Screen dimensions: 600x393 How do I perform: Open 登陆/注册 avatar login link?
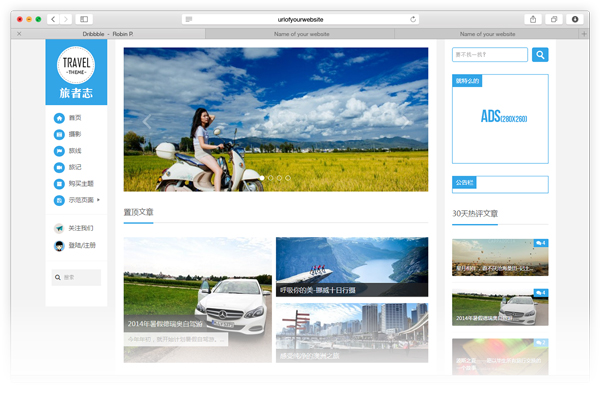tap(75, 246)
